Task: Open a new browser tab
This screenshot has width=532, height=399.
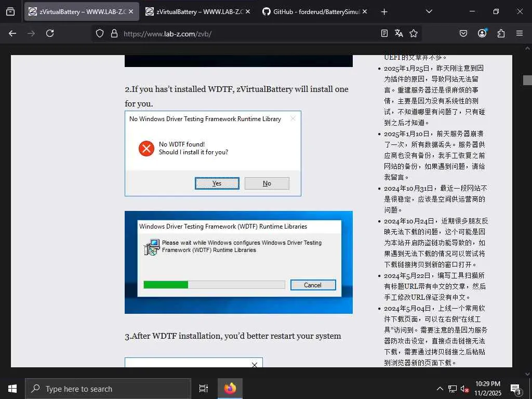Action: pos(384,12)
